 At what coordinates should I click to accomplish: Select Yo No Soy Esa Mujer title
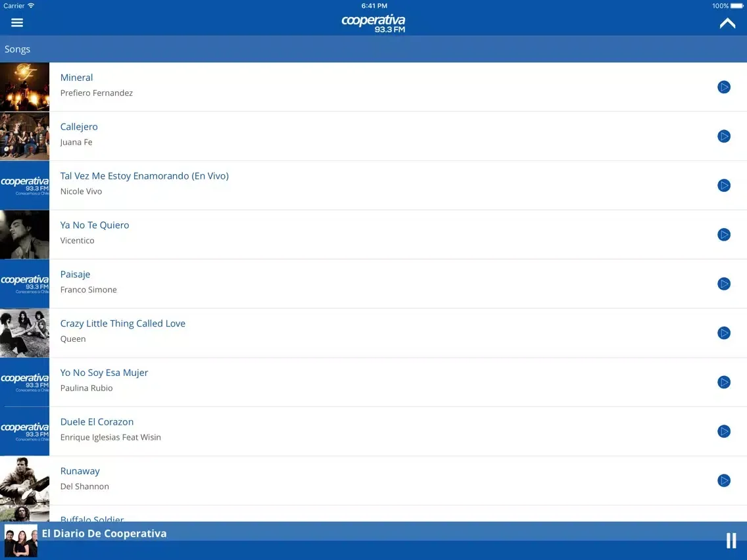[104, 373]
